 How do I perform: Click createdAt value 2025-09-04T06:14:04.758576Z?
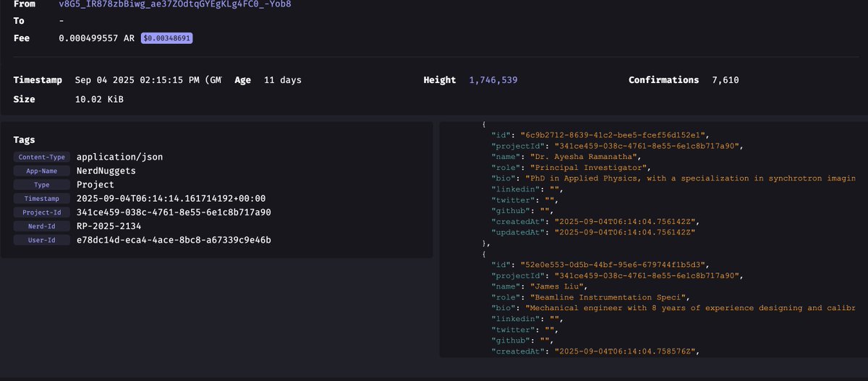pos(626,352)
